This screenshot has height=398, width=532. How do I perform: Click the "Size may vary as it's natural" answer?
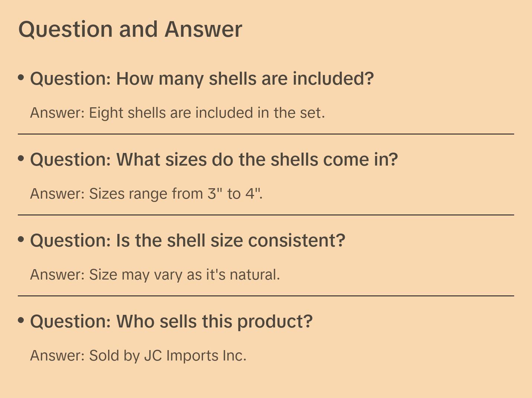pyautogui.click(x=155, y=275)
